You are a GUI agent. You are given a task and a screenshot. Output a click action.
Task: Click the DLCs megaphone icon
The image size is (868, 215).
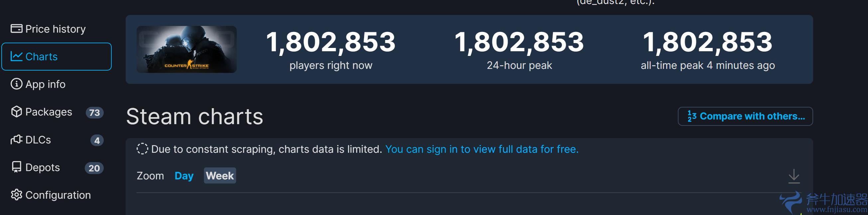point(17,139)
